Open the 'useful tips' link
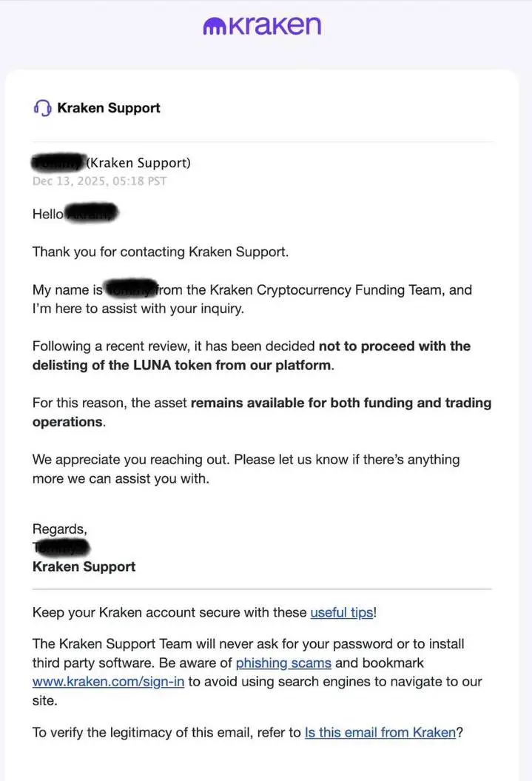 click(x=342, y=612)
